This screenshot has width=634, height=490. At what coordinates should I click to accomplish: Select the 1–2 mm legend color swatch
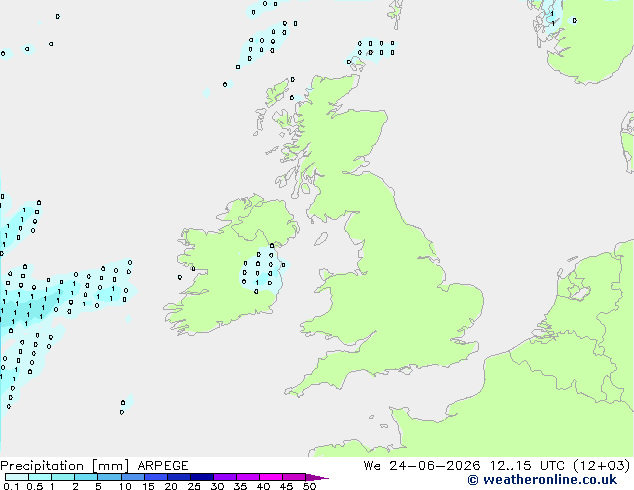[x=63, y=477]
